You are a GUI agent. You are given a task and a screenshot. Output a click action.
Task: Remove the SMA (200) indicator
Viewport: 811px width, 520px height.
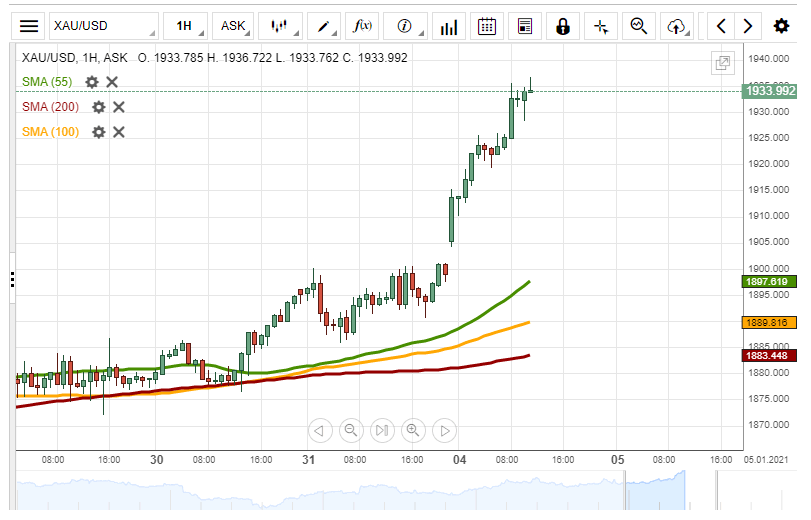tap(118, 107)
